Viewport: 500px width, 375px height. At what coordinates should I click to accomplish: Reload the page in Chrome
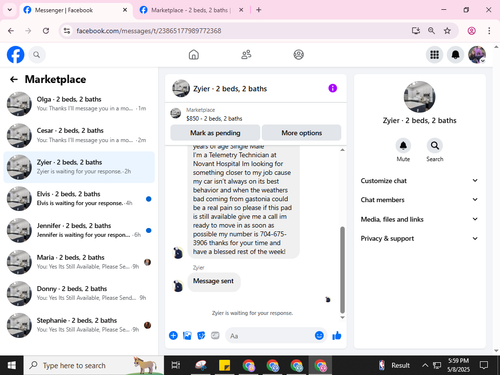46,31
